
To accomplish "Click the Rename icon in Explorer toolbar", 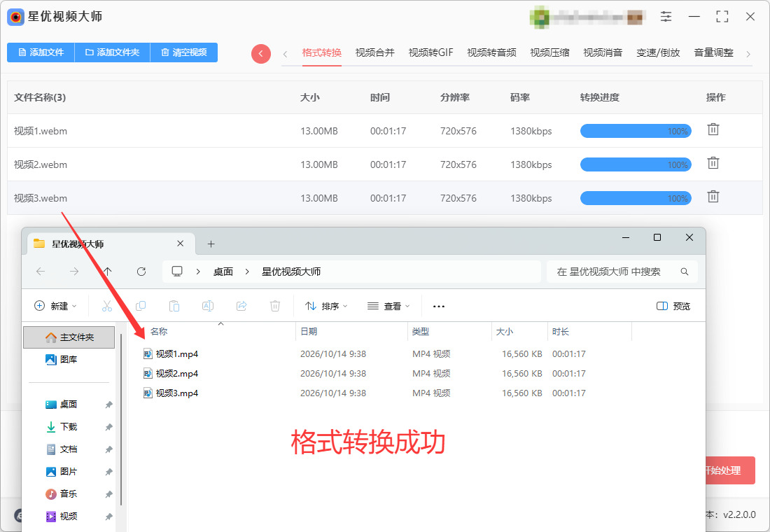I will click(208, 306).
